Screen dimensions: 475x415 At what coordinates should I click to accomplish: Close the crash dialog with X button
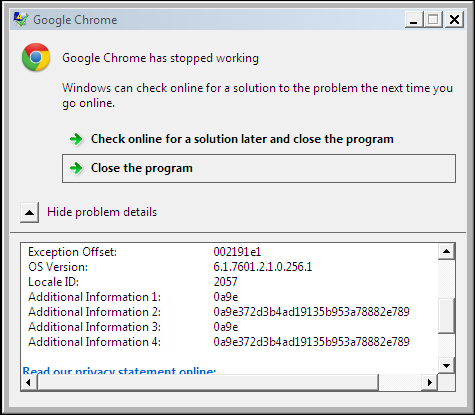(x=454, y=20)
